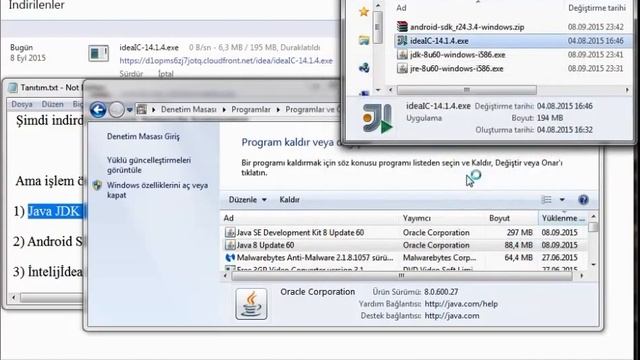This screenshot has width=640, height=360.
Task: Sort programs by Yüklenme column header
Action: click(x=563, y=218)
